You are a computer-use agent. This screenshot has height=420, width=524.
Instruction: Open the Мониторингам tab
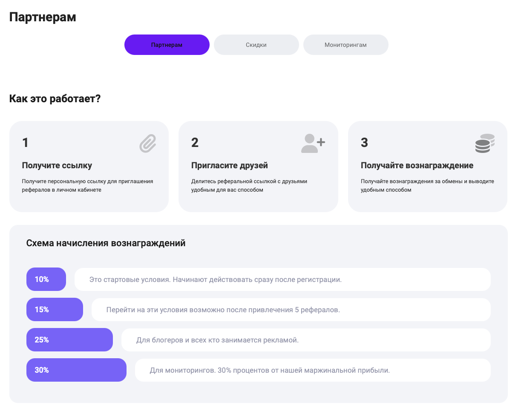click(x=345, y=44)
